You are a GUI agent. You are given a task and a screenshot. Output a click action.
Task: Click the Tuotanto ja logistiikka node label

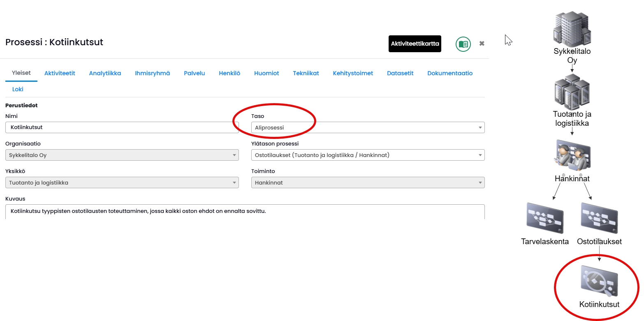(572, 118)
